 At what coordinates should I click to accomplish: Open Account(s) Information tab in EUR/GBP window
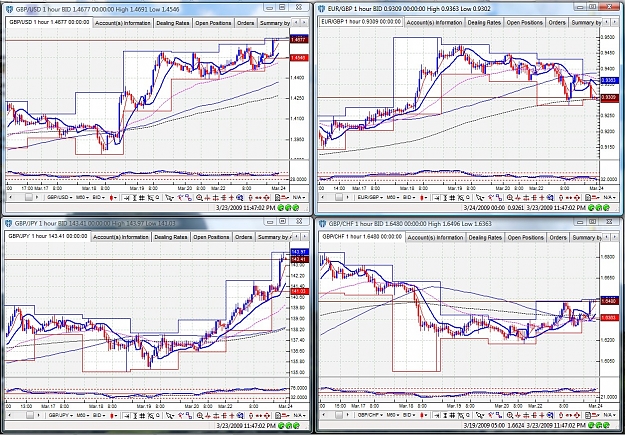(434, 23)
